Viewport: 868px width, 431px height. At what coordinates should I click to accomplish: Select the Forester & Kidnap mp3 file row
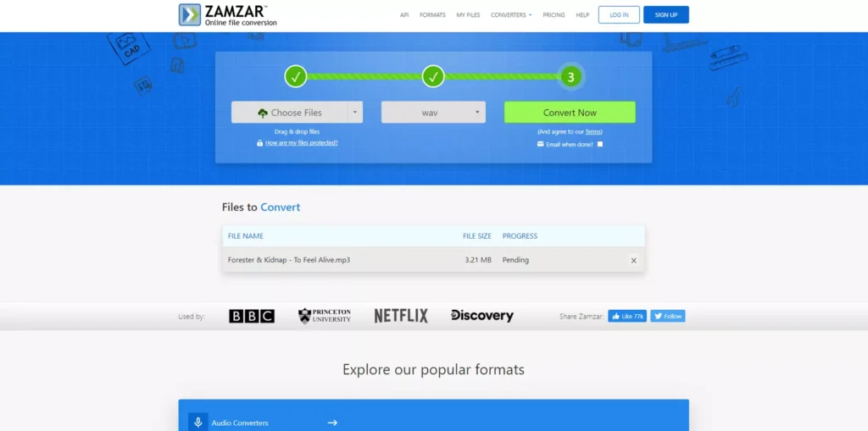(x=339, y=260)
